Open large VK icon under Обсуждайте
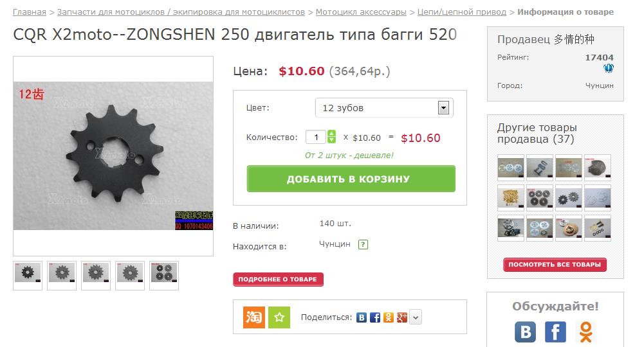This screenshot has height=347, width=644. (x=526, y=332)
